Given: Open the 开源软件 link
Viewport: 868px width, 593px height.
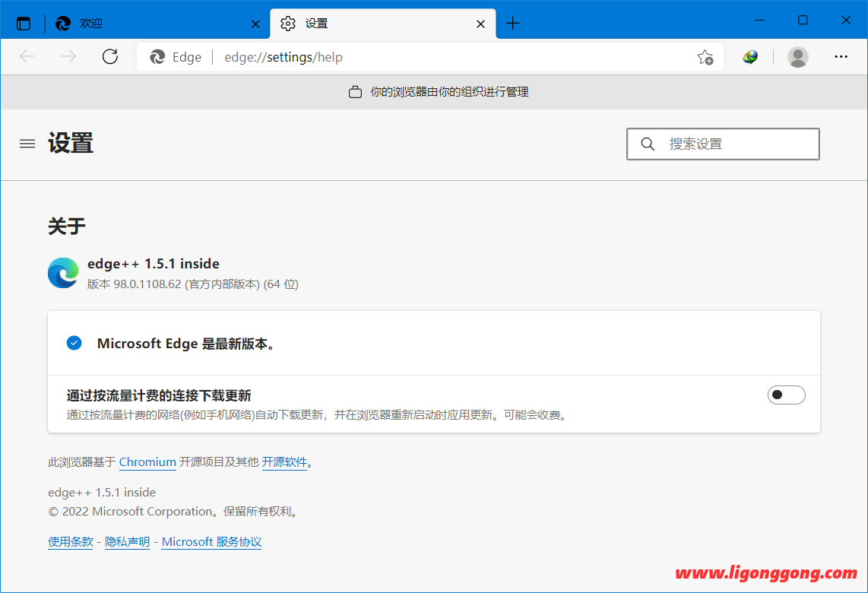Looking at the screenshot, I should click(x=284, y=461).
